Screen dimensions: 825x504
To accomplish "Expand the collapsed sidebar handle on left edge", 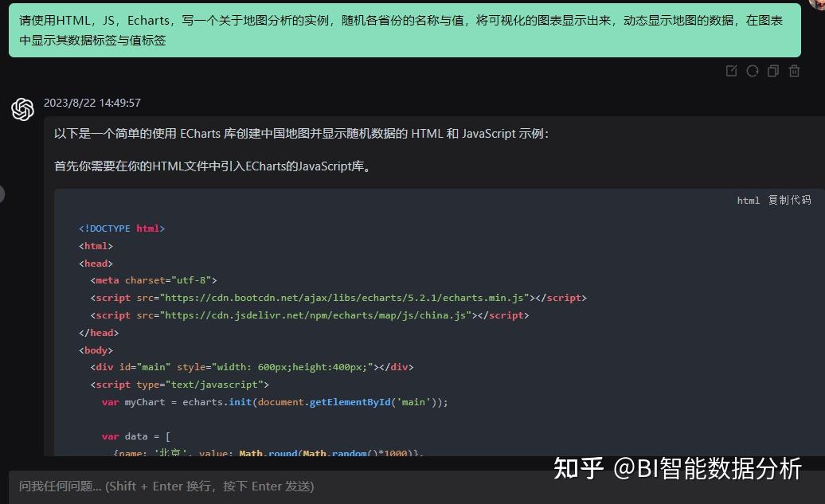I will coord(2,193).
